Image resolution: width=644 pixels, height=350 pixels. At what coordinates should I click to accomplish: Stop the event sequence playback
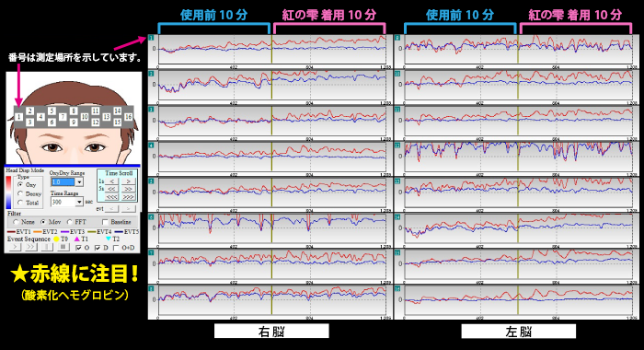[63, 247]
